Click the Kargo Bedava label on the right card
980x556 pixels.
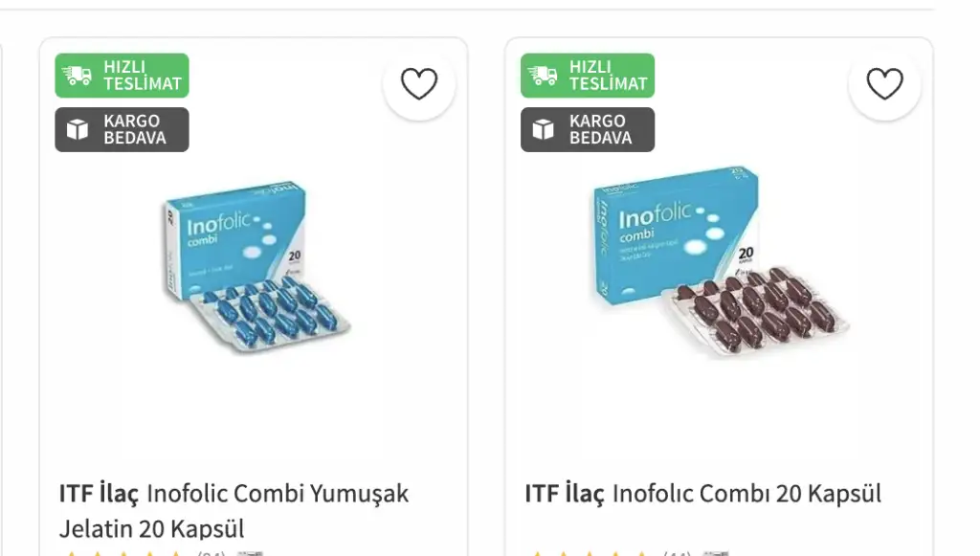pos(600,129)
